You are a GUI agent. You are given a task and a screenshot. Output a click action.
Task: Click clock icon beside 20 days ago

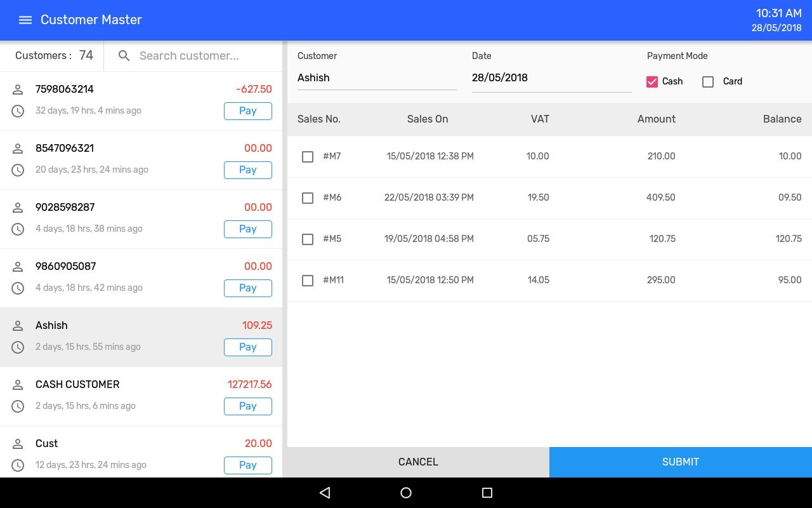point(18,170)
